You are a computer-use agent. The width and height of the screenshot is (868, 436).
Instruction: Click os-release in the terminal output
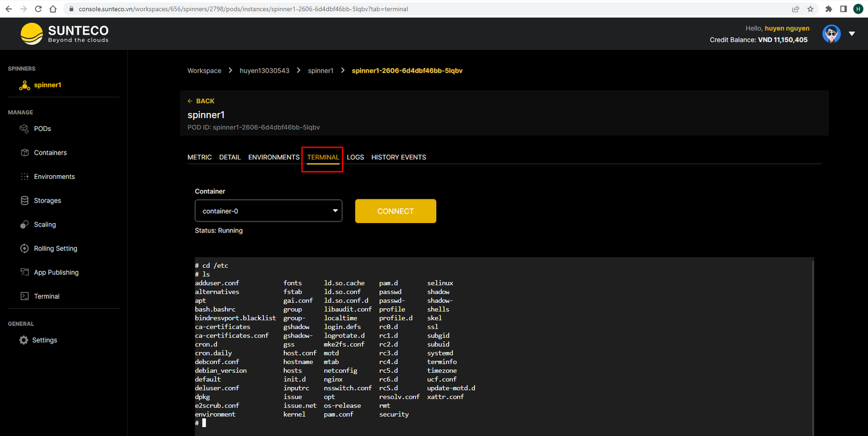(342, 405)
